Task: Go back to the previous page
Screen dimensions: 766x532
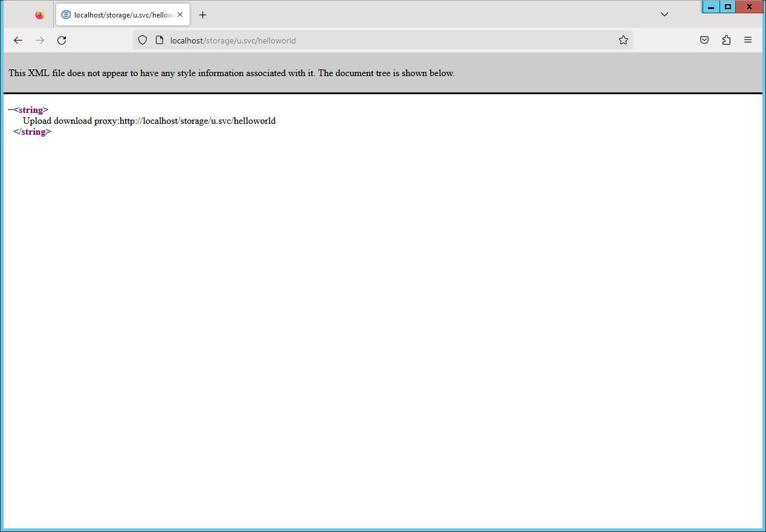Action: click(18, 40)
